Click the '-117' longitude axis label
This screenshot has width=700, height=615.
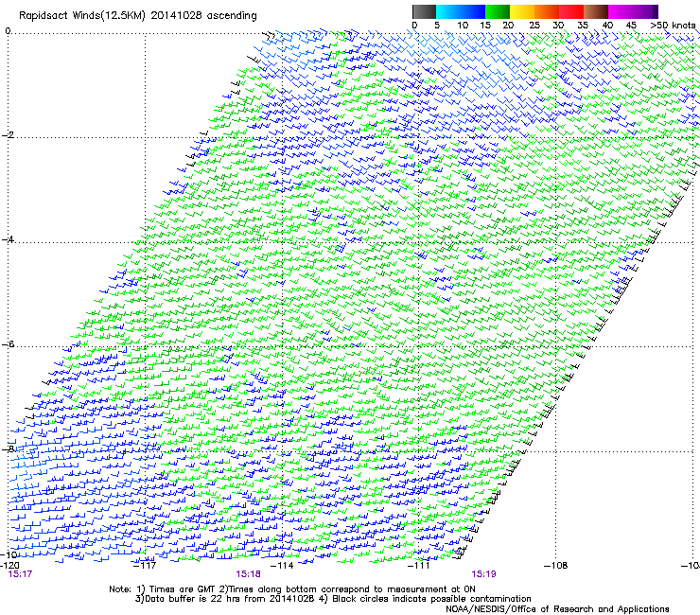tap(145, 566)
